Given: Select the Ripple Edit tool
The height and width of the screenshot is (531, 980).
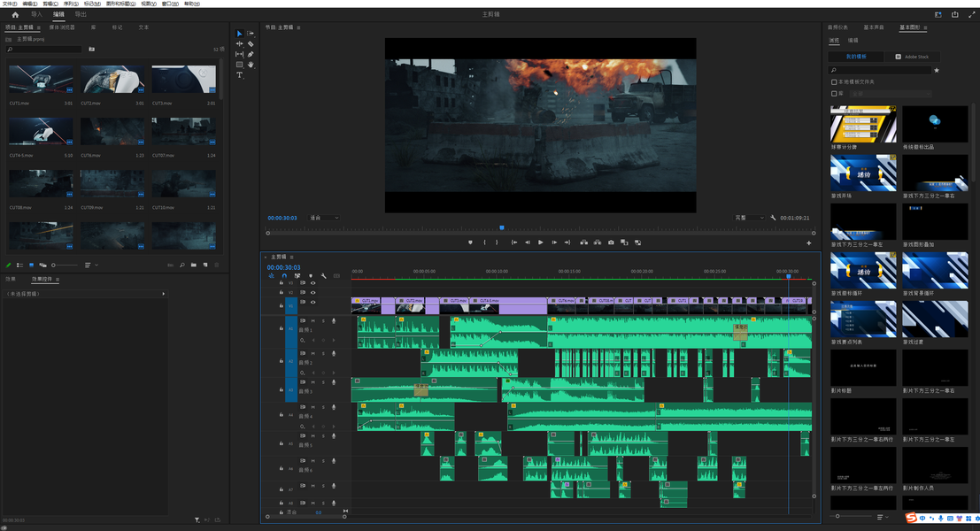Looking at the screenshot, I should [x=239, y=43].
